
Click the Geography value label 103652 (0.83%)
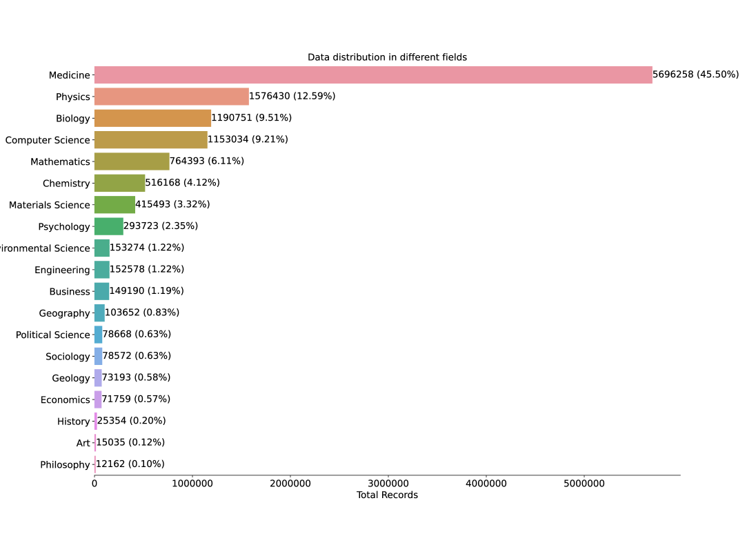pyautogui.click(x=142, y=313)
